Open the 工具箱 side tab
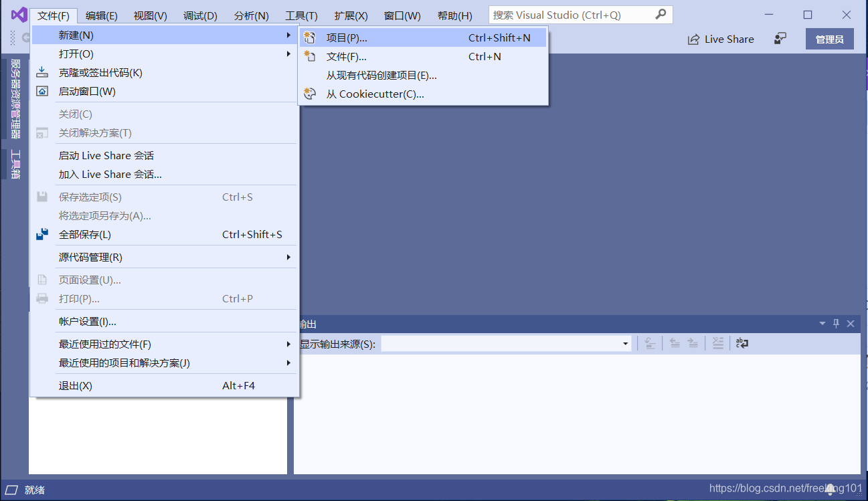 [16, 164]
